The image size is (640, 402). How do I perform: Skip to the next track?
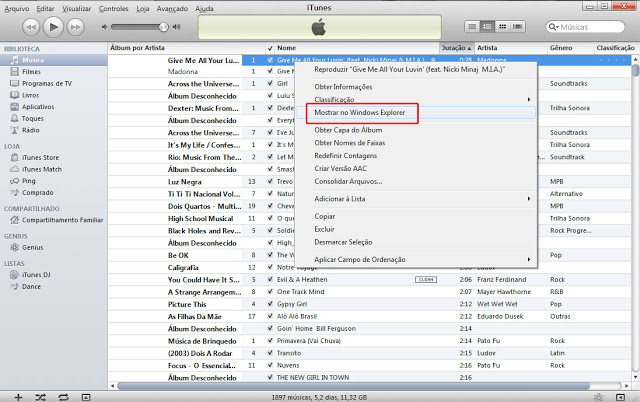pos(80,24)
